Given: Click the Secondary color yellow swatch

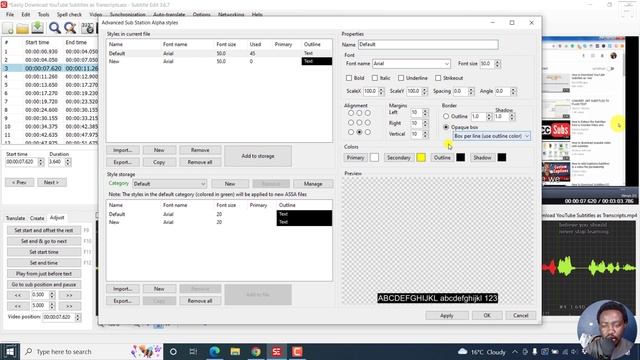Looking at the screenshot, I should click(x=421, y=158).
